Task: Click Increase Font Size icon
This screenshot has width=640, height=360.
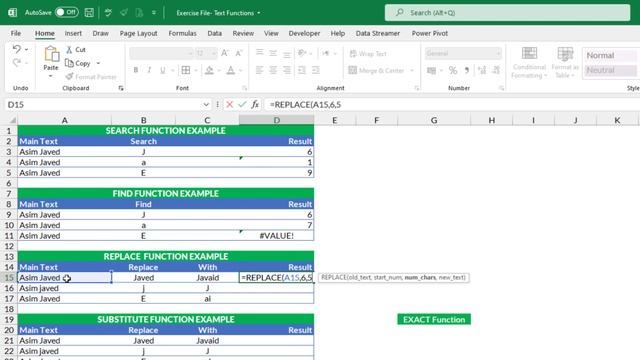Action: click(224, 53)
